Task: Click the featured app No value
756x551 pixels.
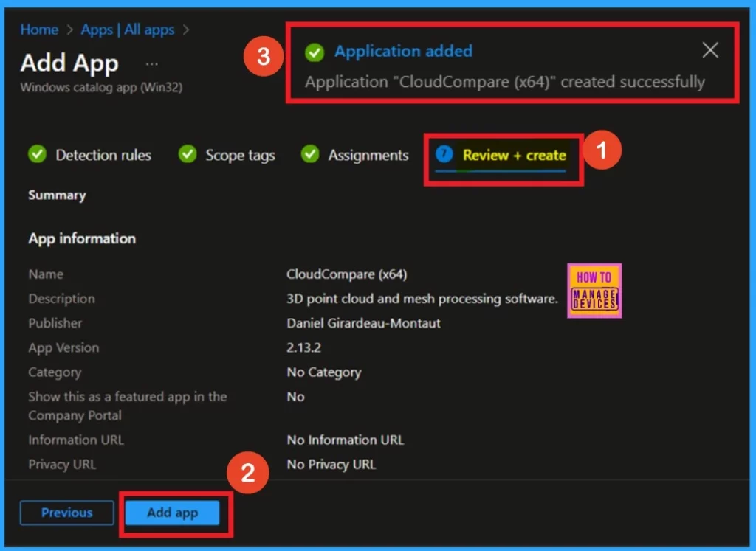Action: 295,397
